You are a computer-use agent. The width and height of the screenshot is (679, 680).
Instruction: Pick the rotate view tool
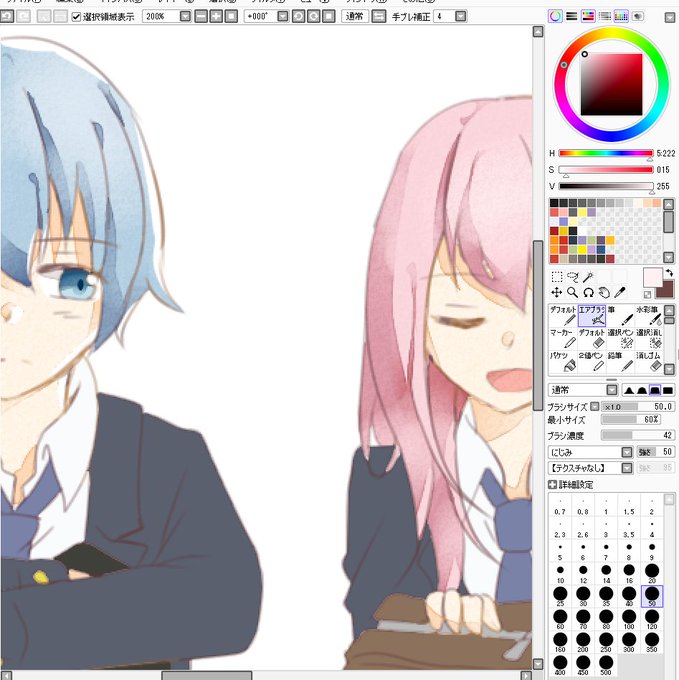(588, 293)
